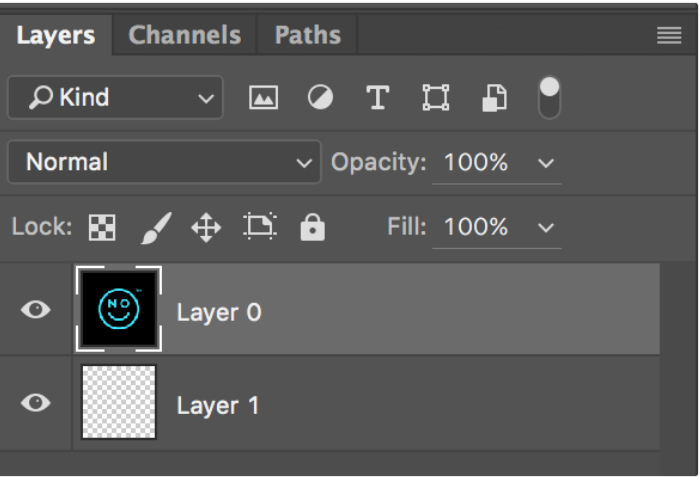The image size is (700, 477).
Task: Filter for adjustment layers icon
Action: 320,98
